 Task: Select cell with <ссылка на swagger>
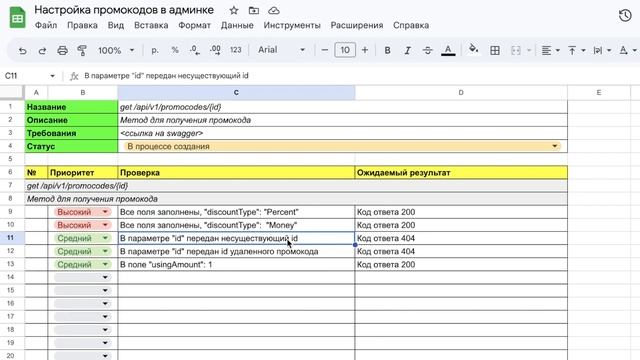tap(342, 133)
